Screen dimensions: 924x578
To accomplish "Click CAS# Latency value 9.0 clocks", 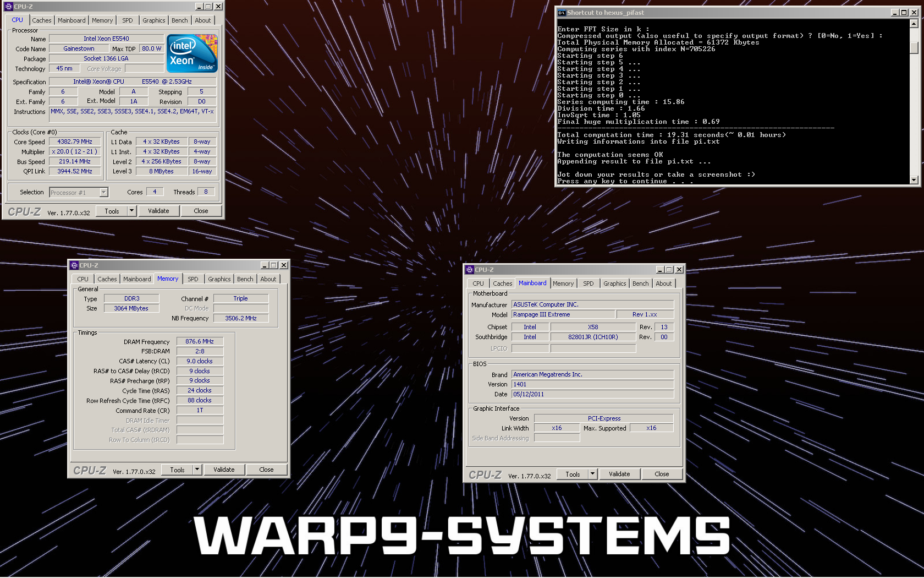I will pyautogui.click(x=200, y=361).
